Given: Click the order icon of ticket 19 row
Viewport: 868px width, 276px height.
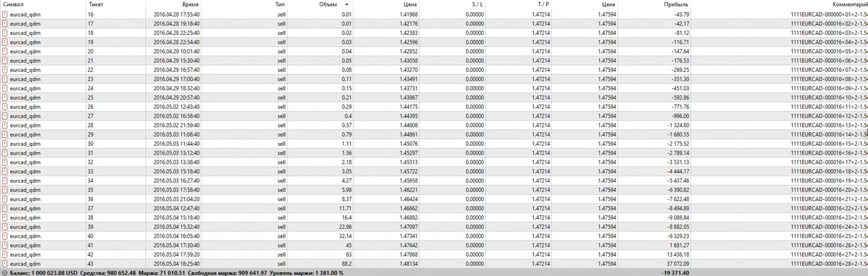Looking at the screenshot, I should pyautogui.click(x=5, y=42).
